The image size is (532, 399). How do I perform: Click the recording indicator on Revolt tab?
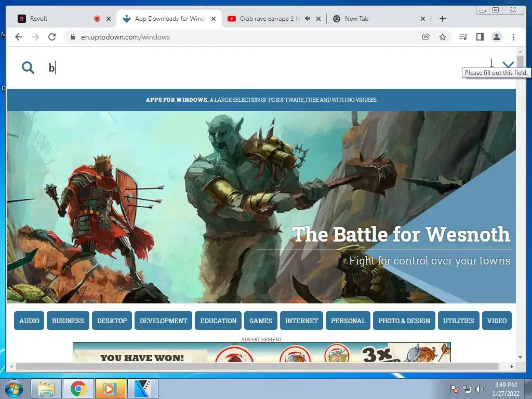point(97,19)
